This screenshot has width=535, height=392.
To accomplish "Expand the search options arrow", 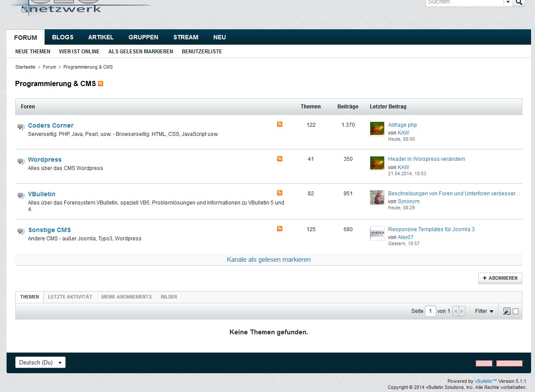I will (508, 3).
